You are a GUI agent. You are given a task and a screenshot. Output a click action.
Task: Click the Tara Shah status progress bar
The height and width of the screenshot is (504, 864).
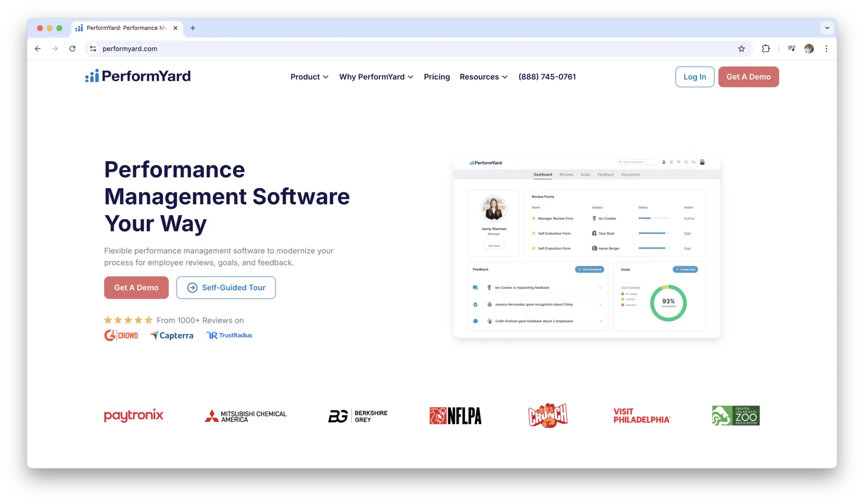(654, 233)
